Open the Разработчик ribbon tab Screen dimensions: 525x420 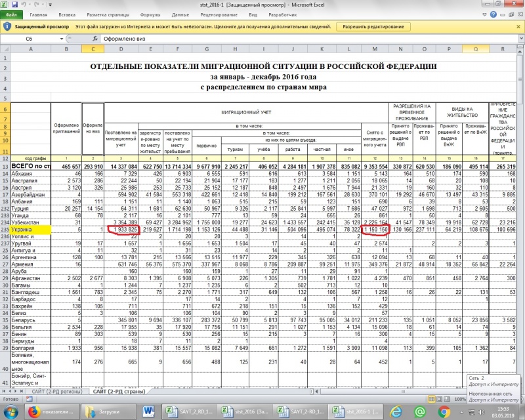click(283, 14)
